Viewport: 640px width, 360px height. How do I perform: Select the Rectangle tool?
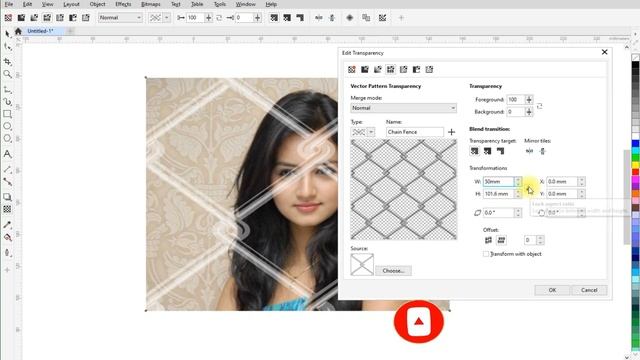(7, 114)
